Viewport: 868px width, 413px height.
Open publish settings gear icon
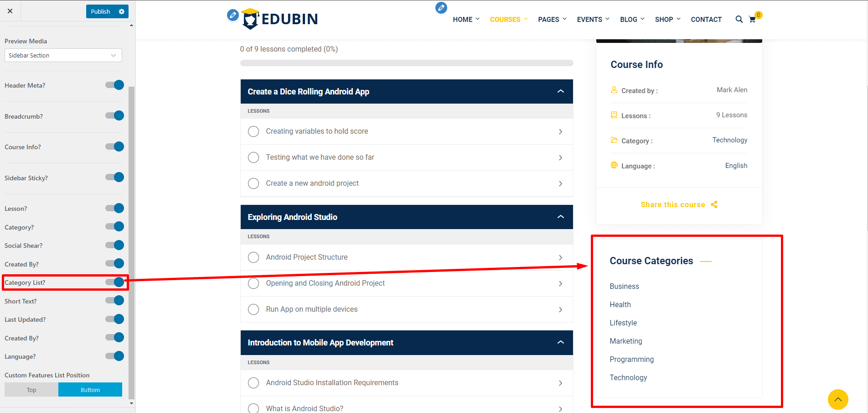tap(122, 11)
